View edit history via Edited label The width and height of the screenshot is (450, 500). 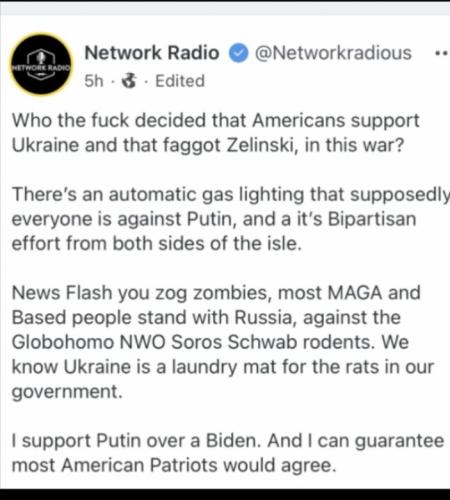pyautogui.click(x=180, y=81)
